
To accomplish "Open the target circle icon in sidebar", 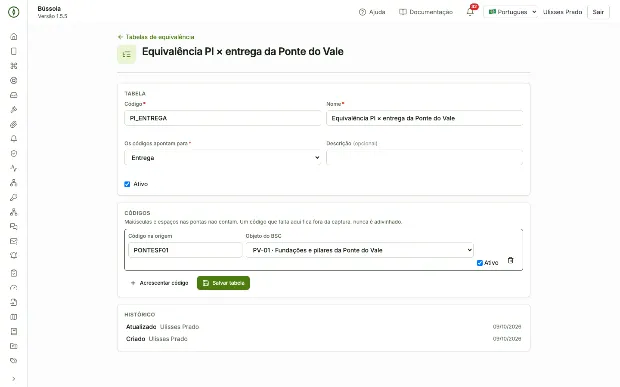I will click(13, 81).
